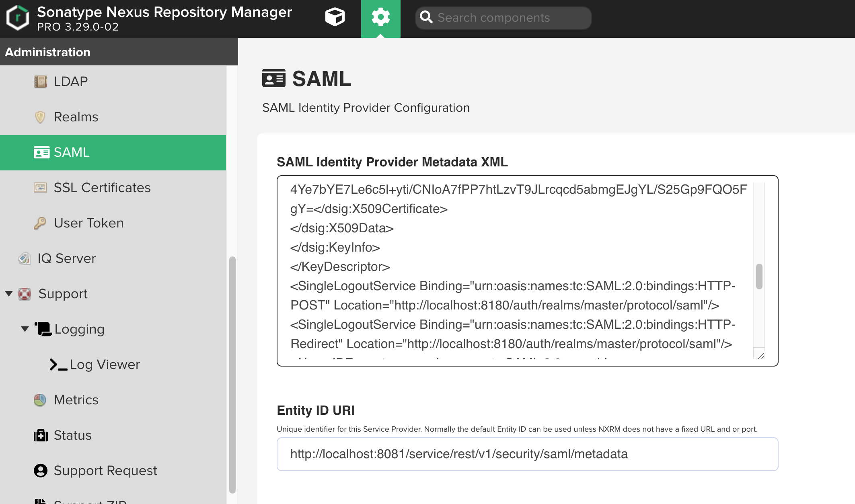Click the User Token key icon
The image size is (855, 504).
coord(40,223)
